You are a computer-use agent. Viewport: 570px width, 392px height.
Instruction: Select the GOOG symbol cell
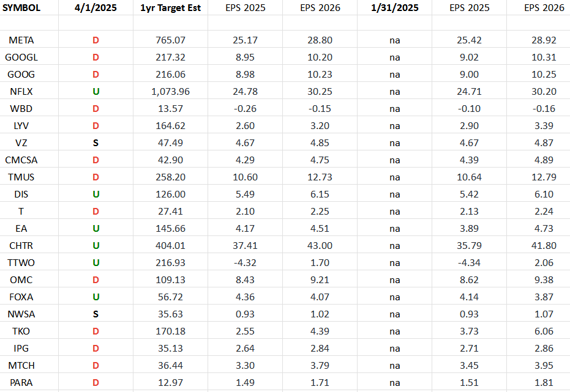pyautogui.click(x=21, y=74)
